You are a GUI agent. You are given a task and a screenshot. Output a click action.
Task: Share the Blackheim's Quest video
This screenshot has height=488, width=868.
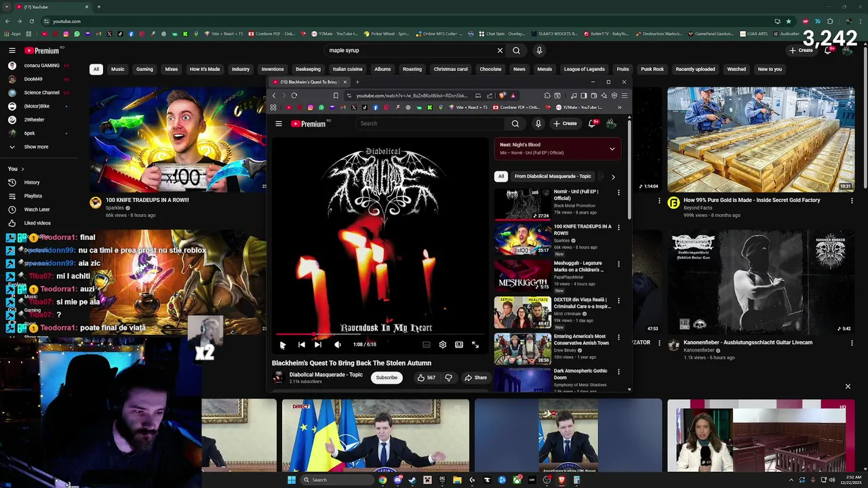475,378
